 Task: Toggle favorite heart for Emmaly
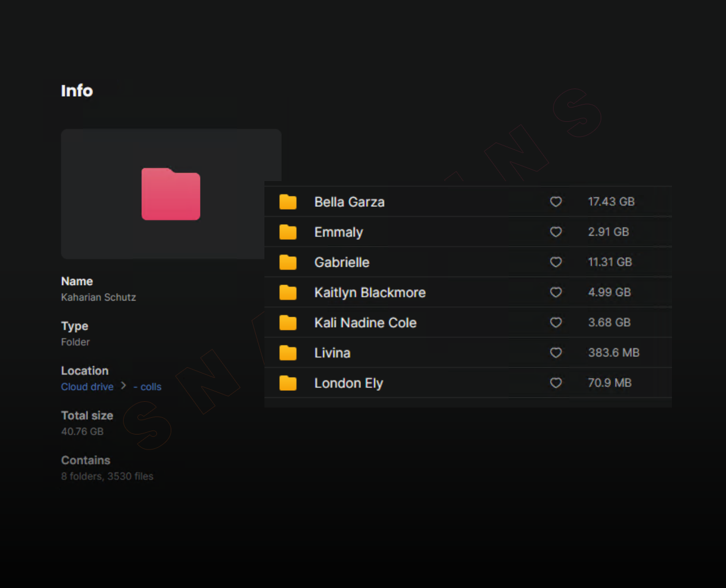[556, 232]
